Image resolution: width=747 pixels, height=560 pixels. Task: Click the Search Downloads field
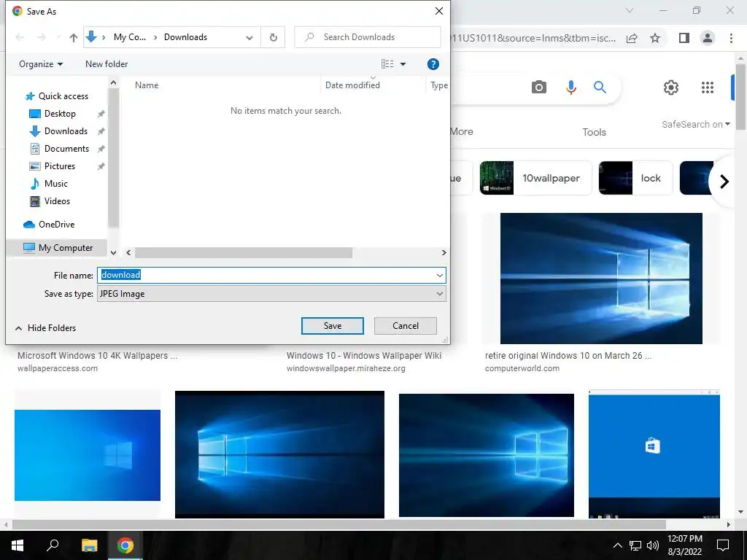click(368, 37)
